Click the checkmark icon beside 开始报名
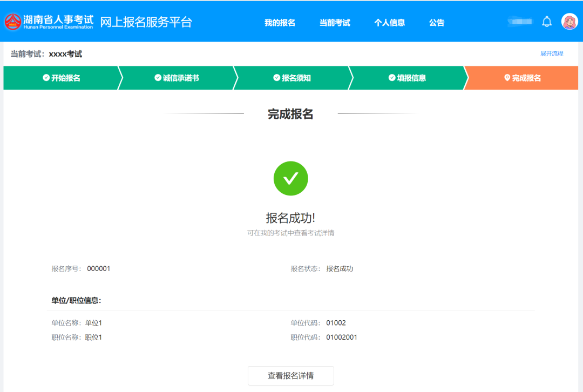The height and width of the screenshot is (392, 583). pos(46,78)
